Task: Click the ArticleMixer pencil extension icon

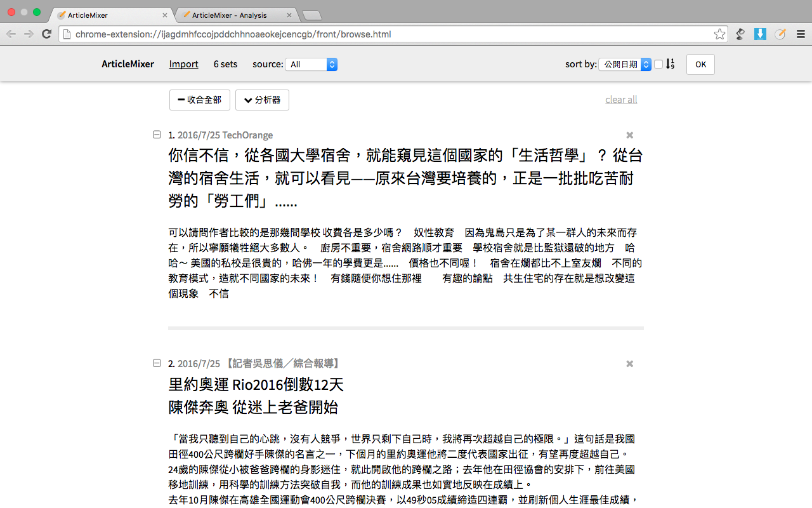Action: click(x=780, y=34)
